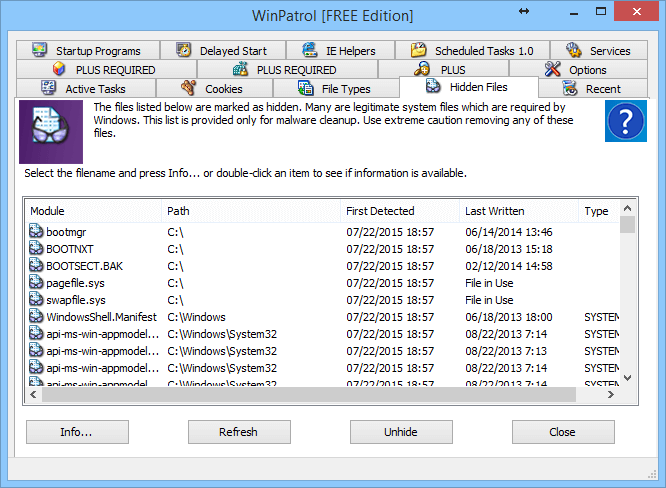
Task: Click the colored cube PLUS REQUIRED icon
Action: pos(59,69)
